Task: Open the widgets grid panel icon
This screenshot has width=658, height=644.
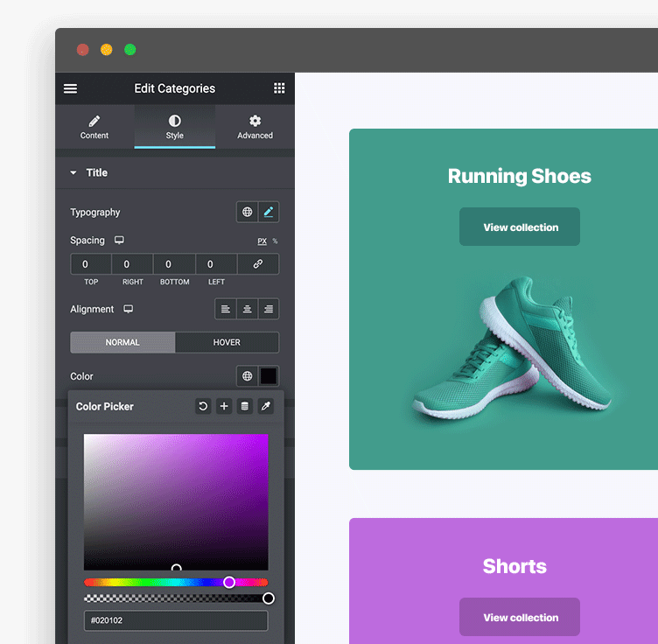Action: pyautogui.click(x=279, y=88)
